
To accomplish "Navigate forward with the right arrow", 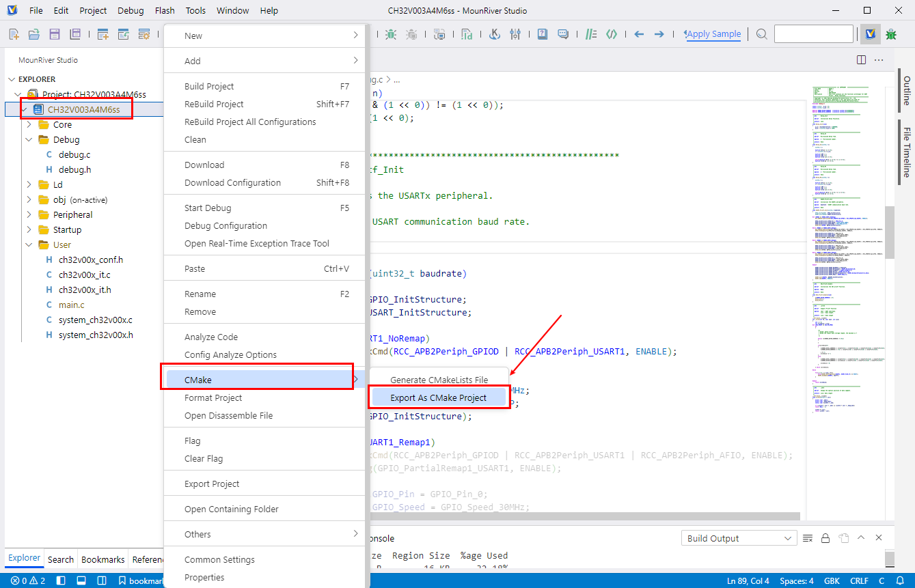I will coord(659,34).
